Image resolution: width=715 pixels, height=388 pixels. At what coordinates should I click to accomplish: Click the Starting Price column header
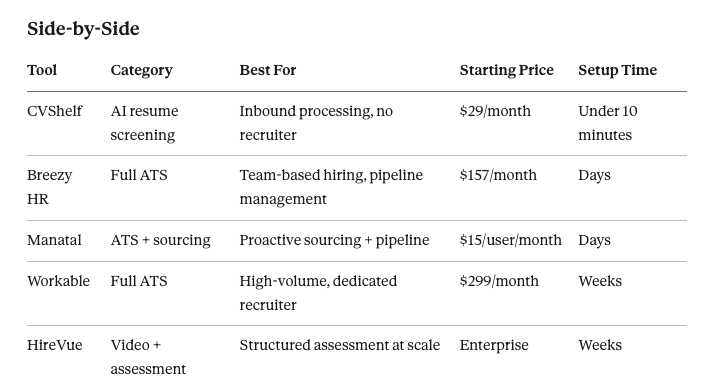tap(507, 70)
